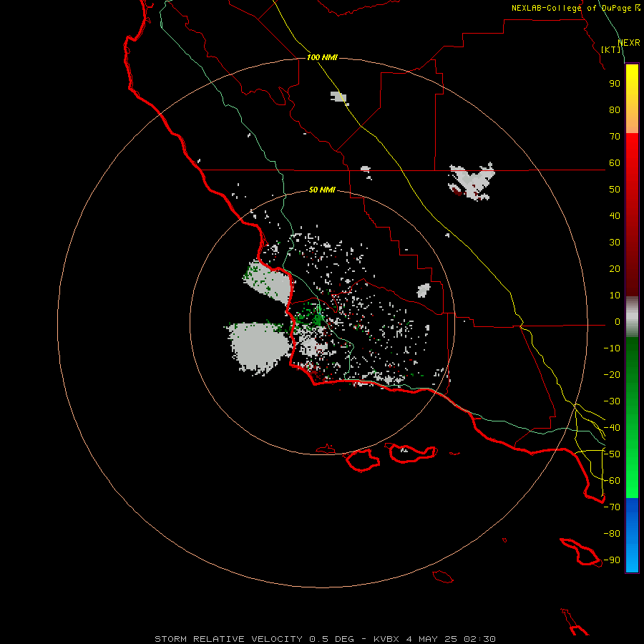The height and width of the screenshot is (644, 644).
Task: Click the 80 value on the velocity scale
Action: coord(615,110)
